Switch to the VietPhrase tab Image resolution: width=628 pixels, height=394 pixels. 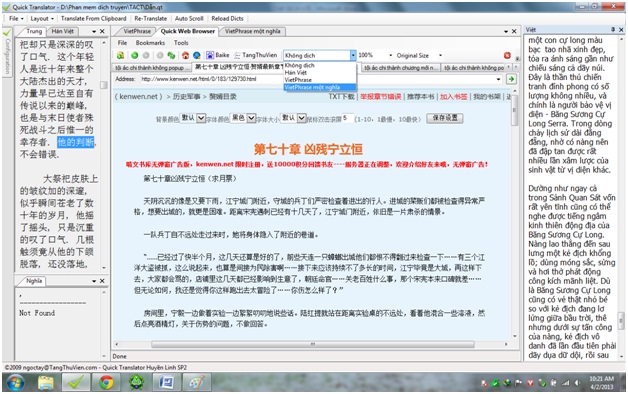click(x=137, y=31)
